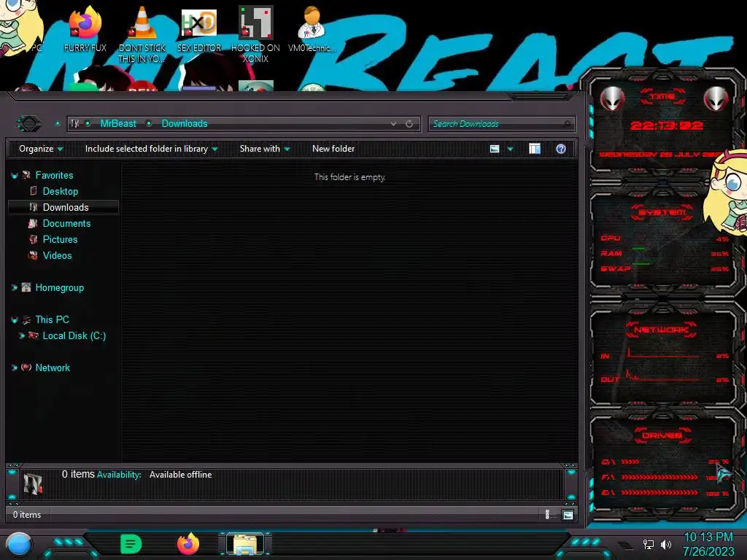Expand the Network tree node
The height and width of the screenshot is (560, 747).
pos(15,367)
